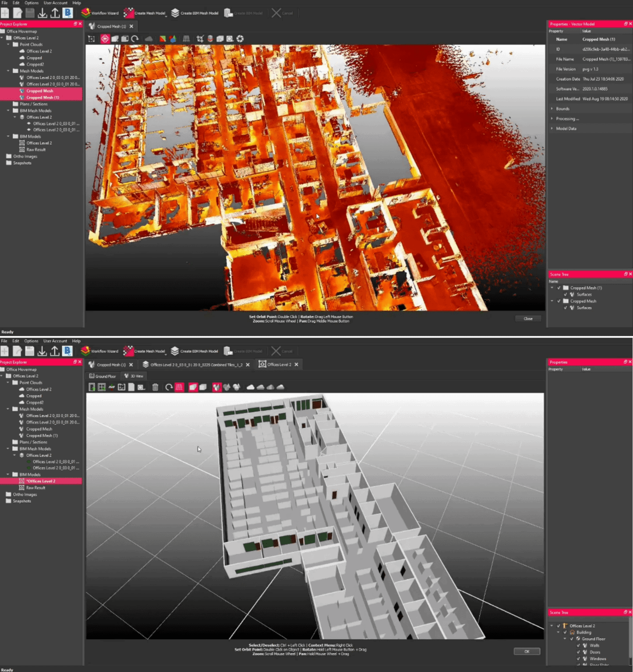This screenshot has width=633, height=672.
Task: Click the aperture-shaped snapshot icon
Action: point(240,39)
